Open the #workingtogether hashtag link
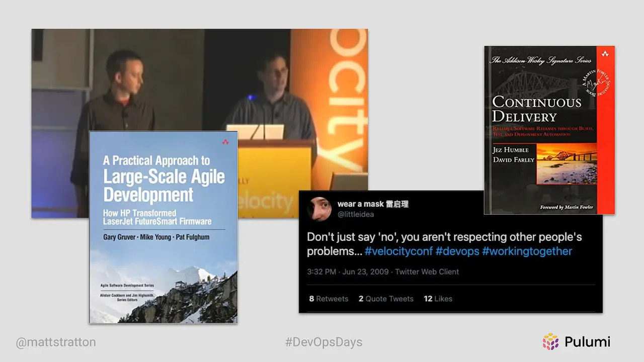Viewport: 644px width, 362px height. pyautogui.click(x=527, y=251)
